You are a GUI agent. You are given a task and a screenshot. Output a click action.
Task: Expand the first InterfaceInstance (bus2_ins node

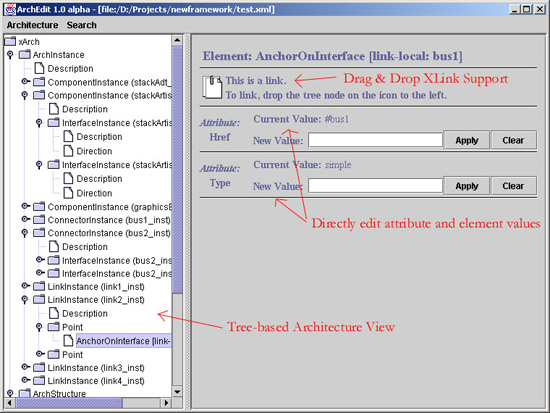[x=40, y=260]
